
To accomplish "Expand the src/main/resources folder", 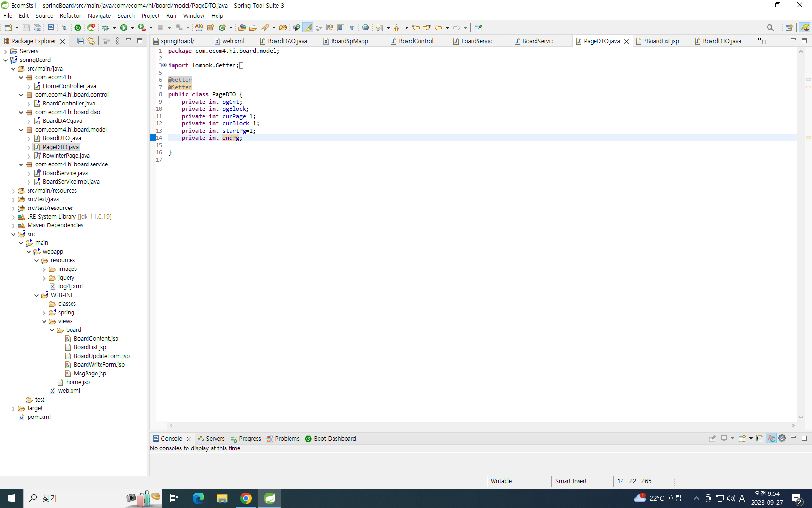I will 14,191.
